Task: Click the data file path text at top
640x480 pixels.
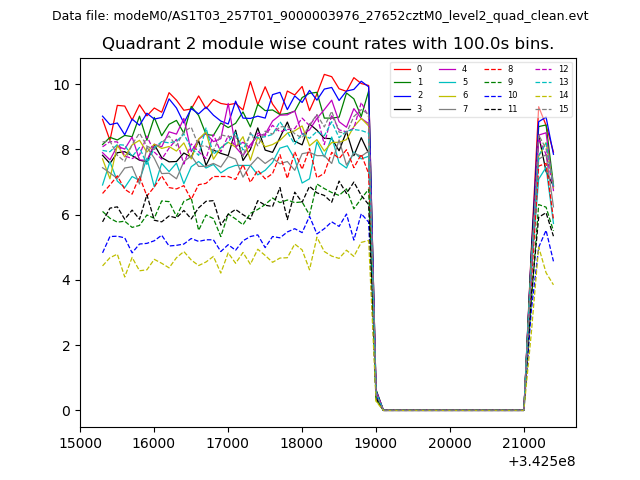Action: pyautogui.click(x=320, y=16)
